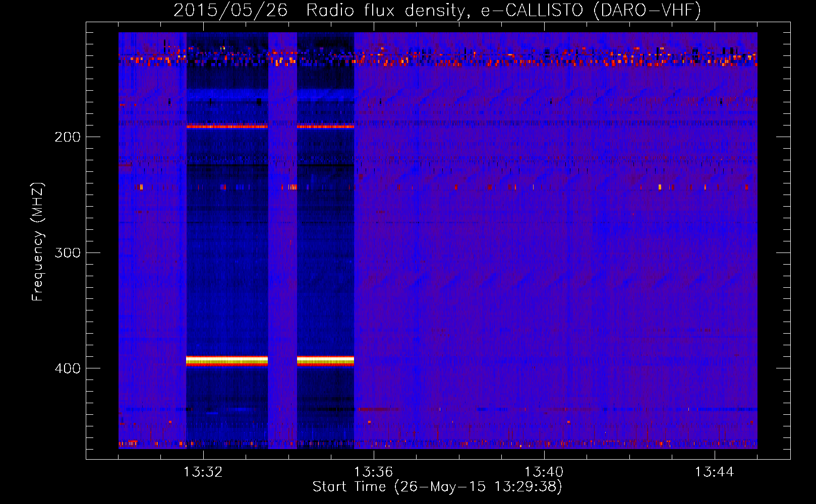Click the 'Frequency (MHZ)' axis label

38,242
